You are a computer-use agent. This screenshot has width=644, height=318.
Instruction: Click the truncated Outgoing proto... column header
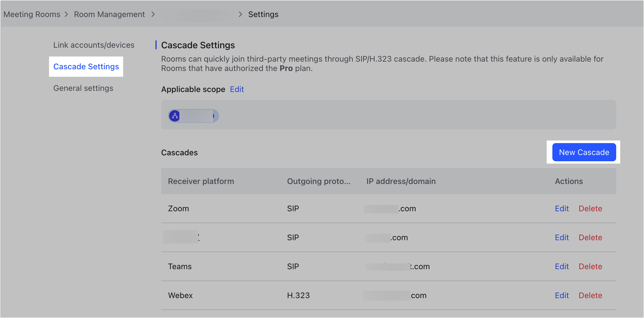click(319, 181)
